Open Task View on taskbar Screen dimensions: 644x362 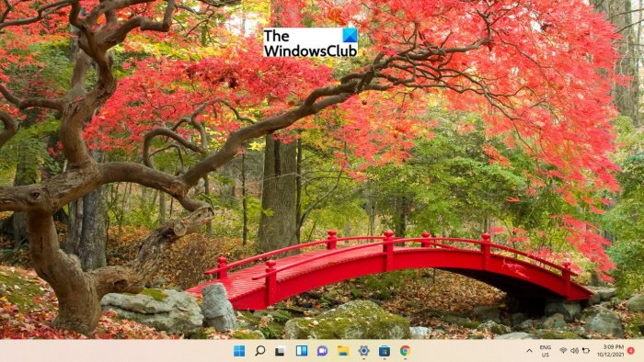pyautogui.click(x=281, y=351)
